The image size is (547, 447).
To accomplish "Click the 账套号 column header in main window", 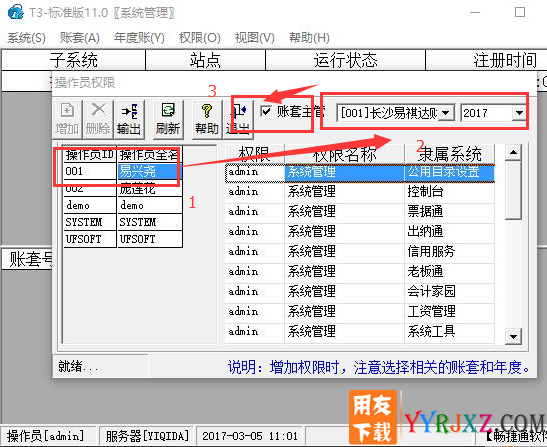I will point(28,259).
